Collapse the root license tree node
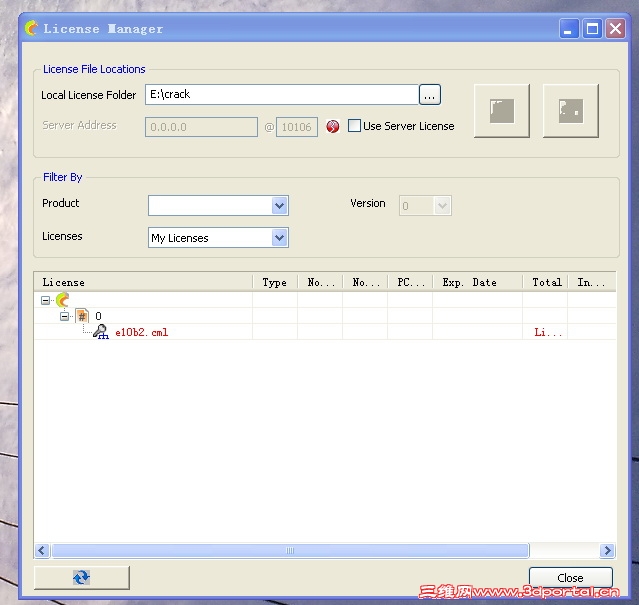The image size is (639, 605). coord(45,301)
